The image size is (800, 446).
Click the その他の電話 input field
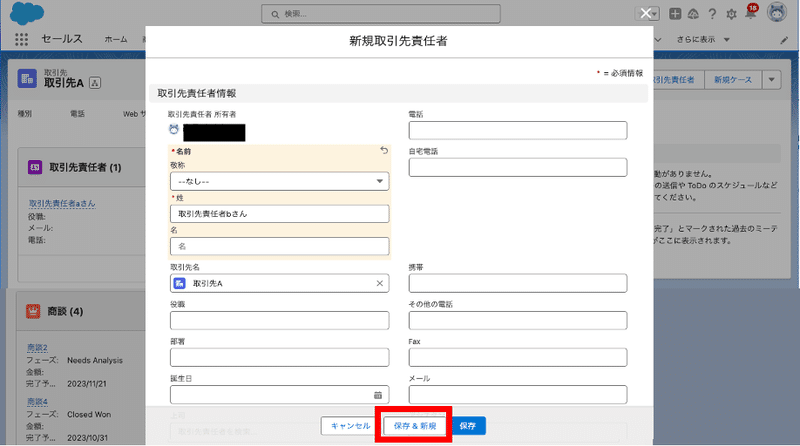coord(518,320)
